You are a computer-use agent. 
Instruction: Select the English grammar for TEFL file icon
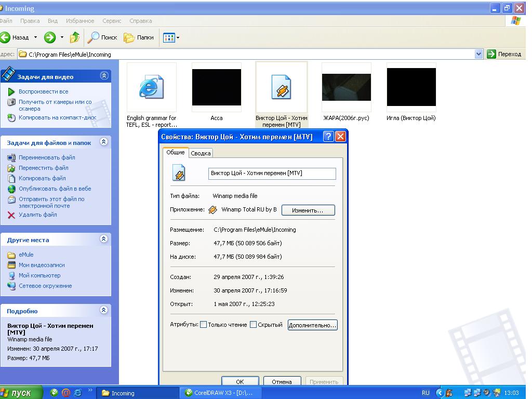pos(152,87)
